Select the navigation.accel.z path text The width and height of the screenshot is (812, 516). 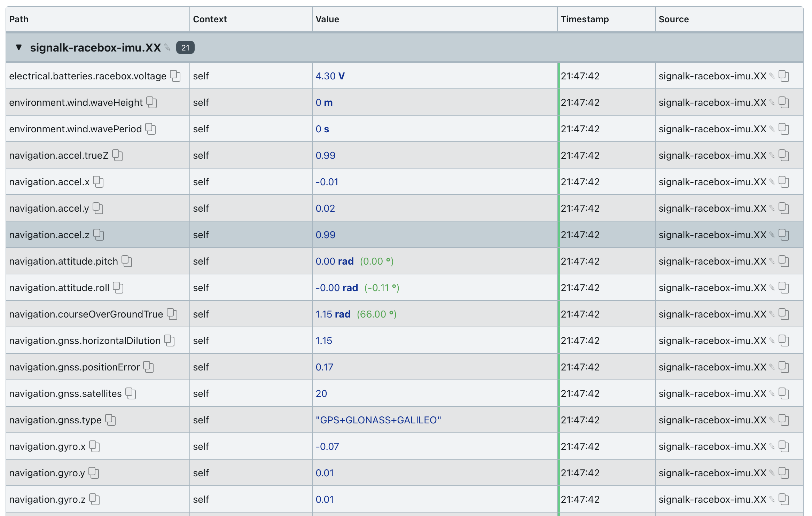point(49,235)
